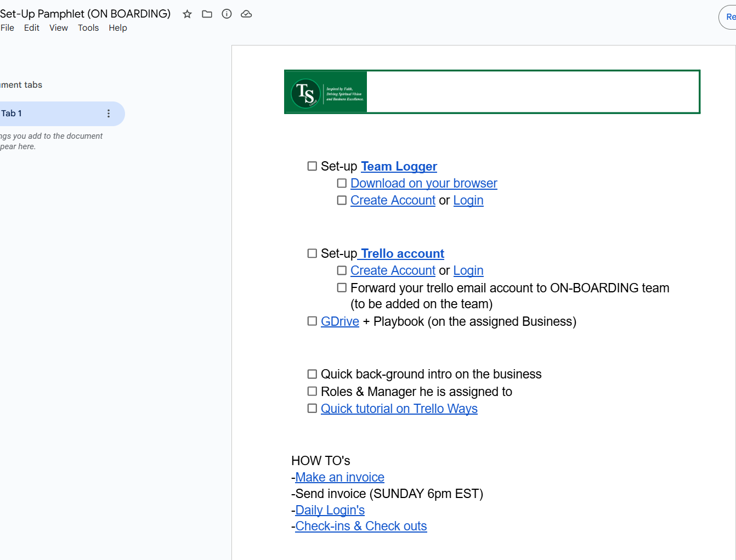Viewport: 736px width, 560px height.
Task: Open Quick tutorial on Trello Ways link
Action: point(399,409)
